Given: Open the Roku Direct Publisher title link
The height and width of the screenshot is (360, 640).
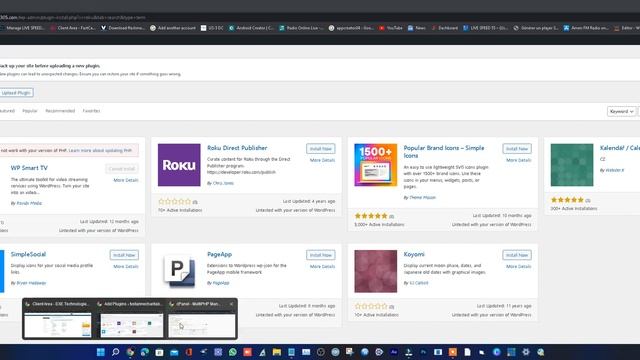Looking at the screenshot, I should click(237, 148).
